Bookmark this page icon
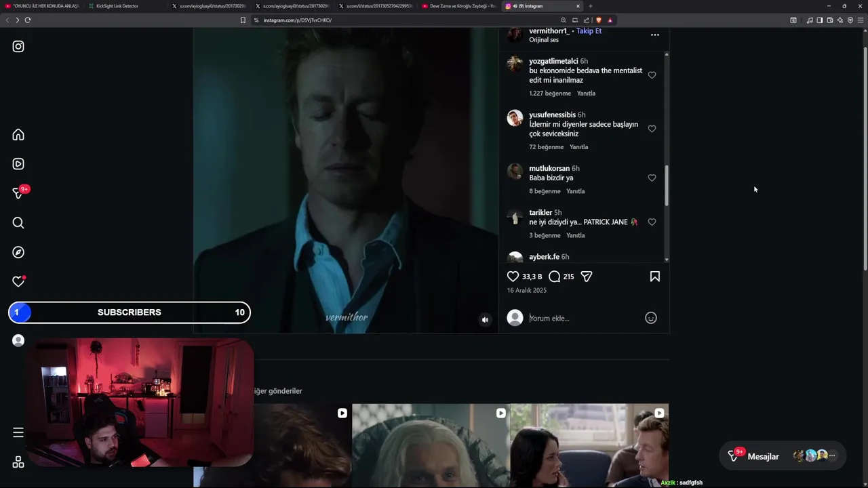868x488 pixels. (x=243, y=20)
